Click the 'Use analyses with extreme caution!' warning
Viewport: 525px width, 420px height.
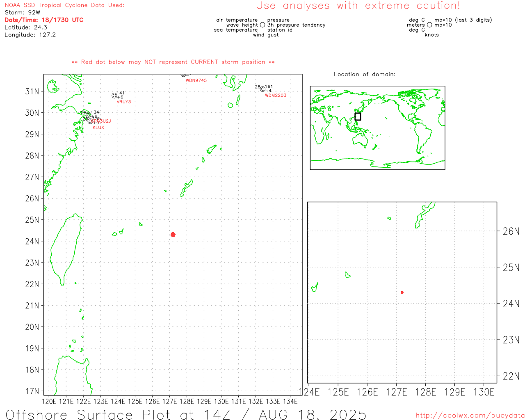point(358,6)
